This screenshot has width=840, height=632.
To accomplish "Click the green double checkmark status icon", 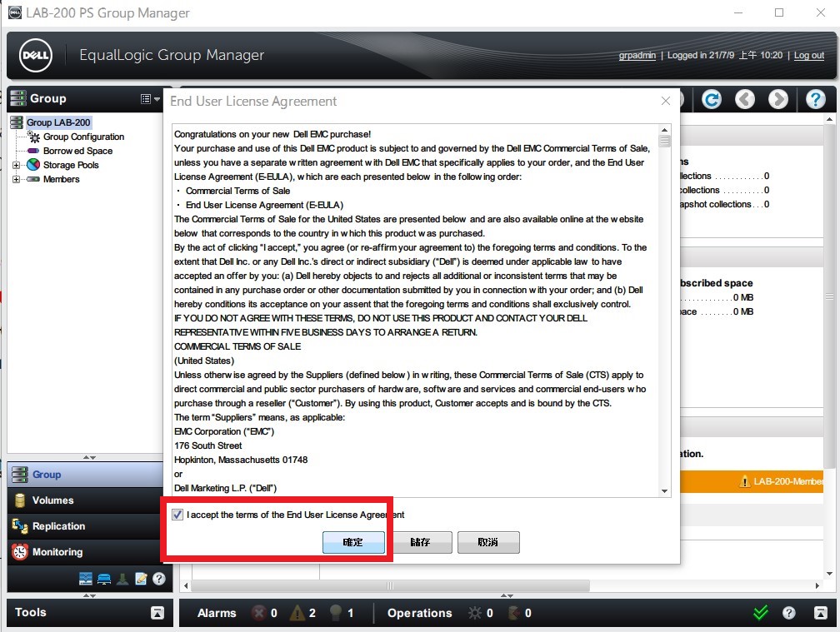I will click(761, 612).
